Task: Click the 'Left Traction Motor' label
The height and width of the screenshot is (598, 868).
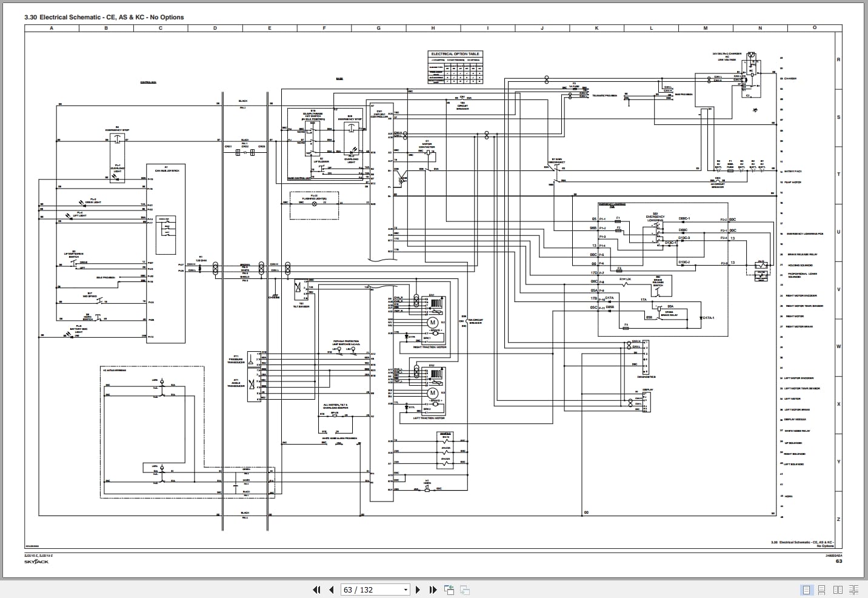Action: (429, 418)
